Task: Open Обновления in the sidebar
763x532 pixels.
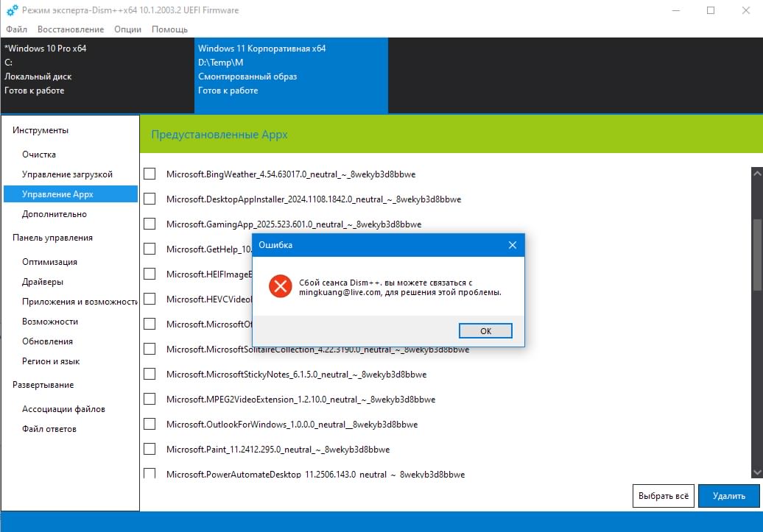Action: point(47,341)
